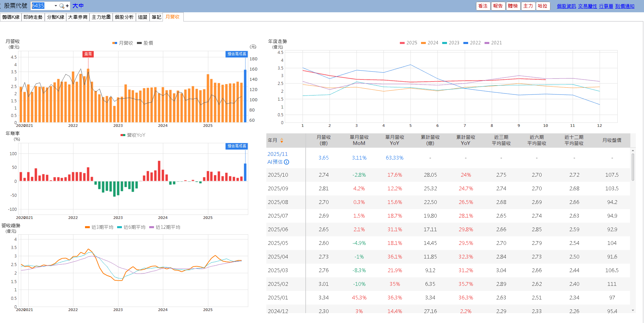Toggle 營收YoY series in growth chart legend
The width and height of the screenshot is (644, 323).
pos(133,135)
